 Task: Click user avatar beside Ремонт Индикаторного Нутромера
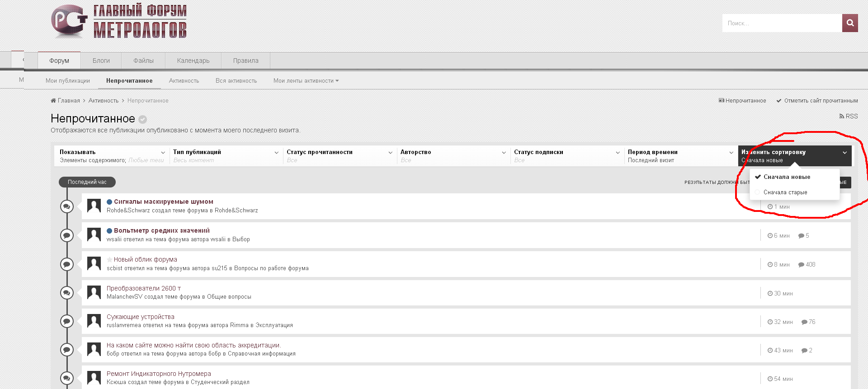coord(94,378)
